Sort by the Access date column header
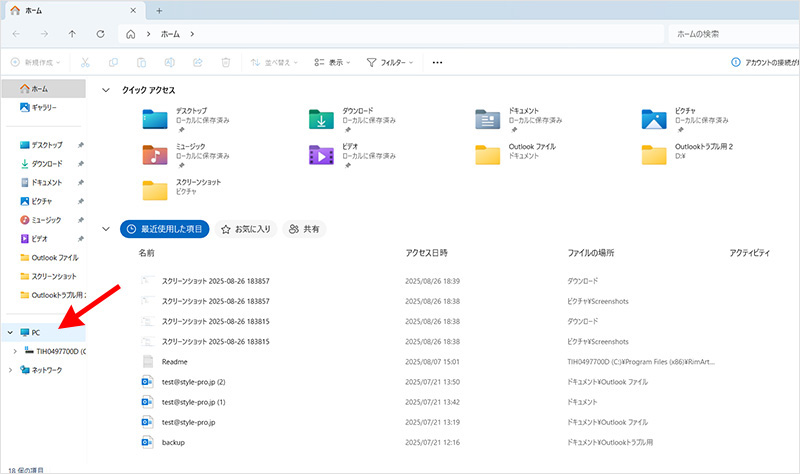 coord(427,253)
